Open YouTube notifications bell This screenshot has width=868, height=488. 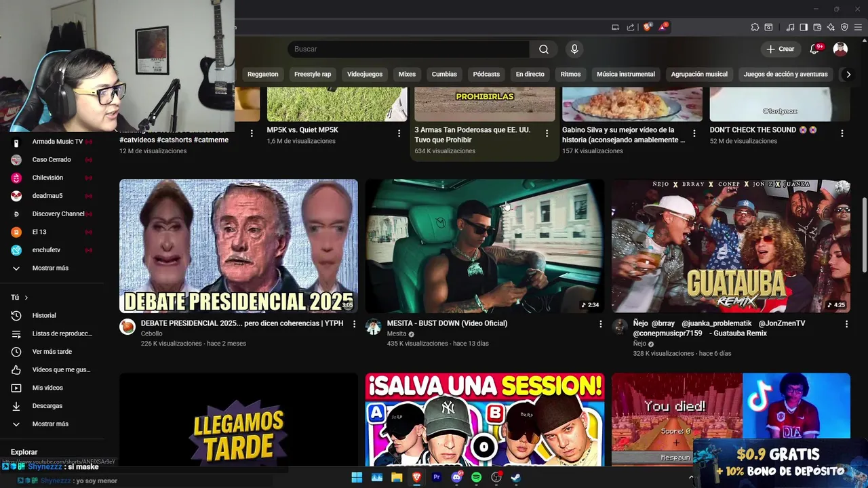(x=814, y=49)
